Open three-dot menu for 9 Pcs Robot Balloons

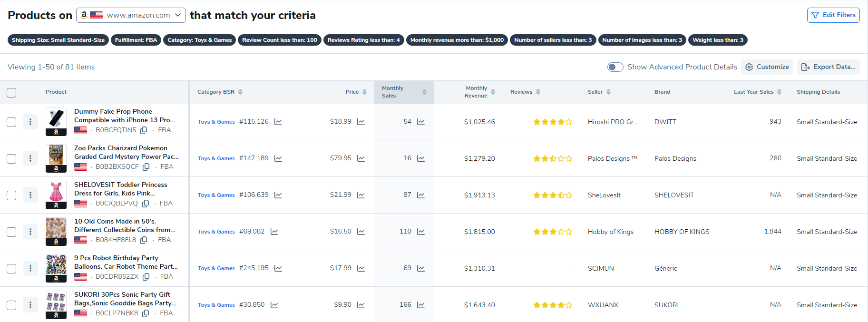click(30, 268)
